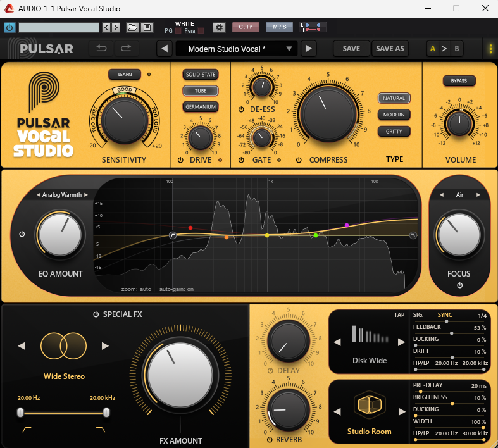Toggle the M/S button
Image resolution: width=498 pixels, height=448 pixels.
279,27
